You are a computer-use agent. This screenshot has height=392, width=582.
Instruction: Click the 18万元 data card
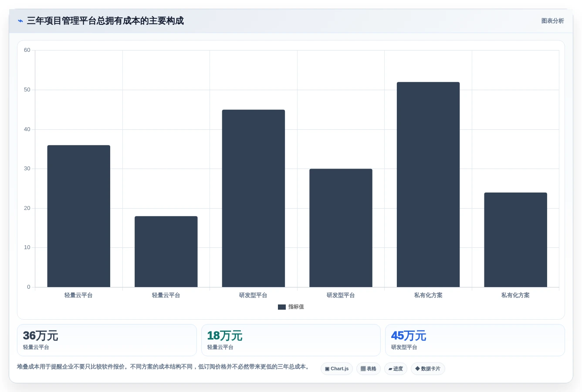coord(291,340)
